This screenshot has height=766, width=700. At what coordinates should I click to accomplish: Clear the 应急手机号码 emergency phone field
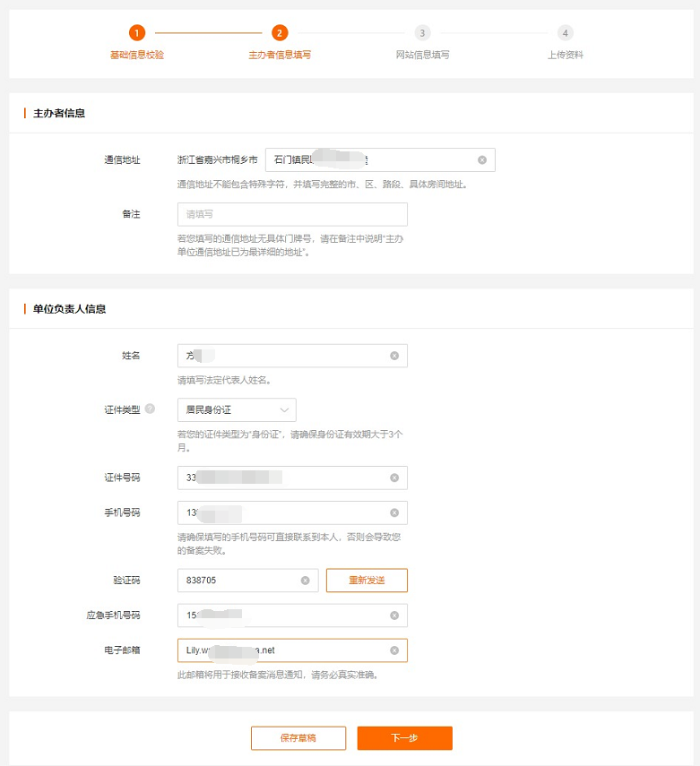click(x=394, y=615)
